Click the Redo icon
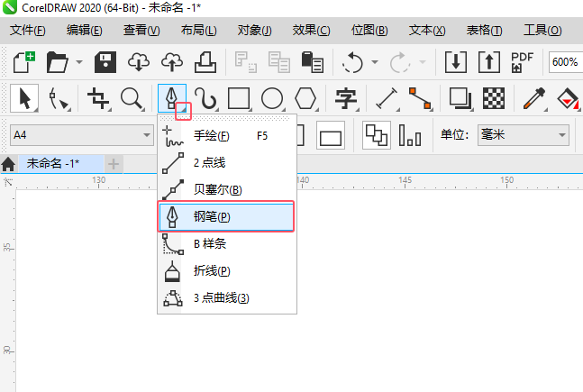The image size is (583, 392). (399, 62)
